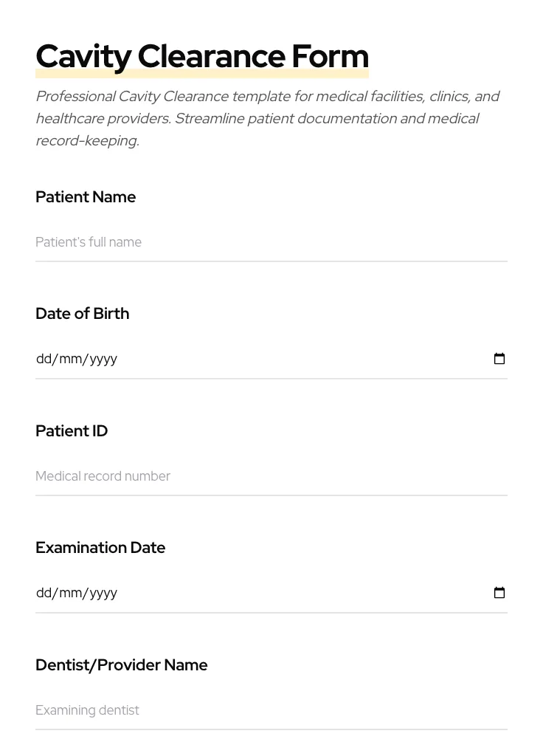Viewport: 543px width, 756px height.
Task: Click the italic form description paragraph
Action: pos(267,118)
